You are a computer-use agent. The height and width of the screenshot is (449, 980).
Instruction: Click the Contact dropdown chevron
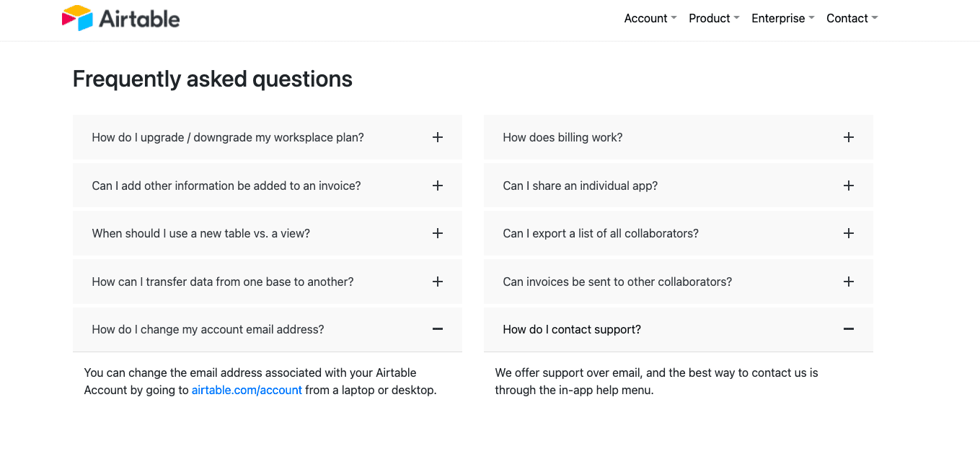[875, 18]
